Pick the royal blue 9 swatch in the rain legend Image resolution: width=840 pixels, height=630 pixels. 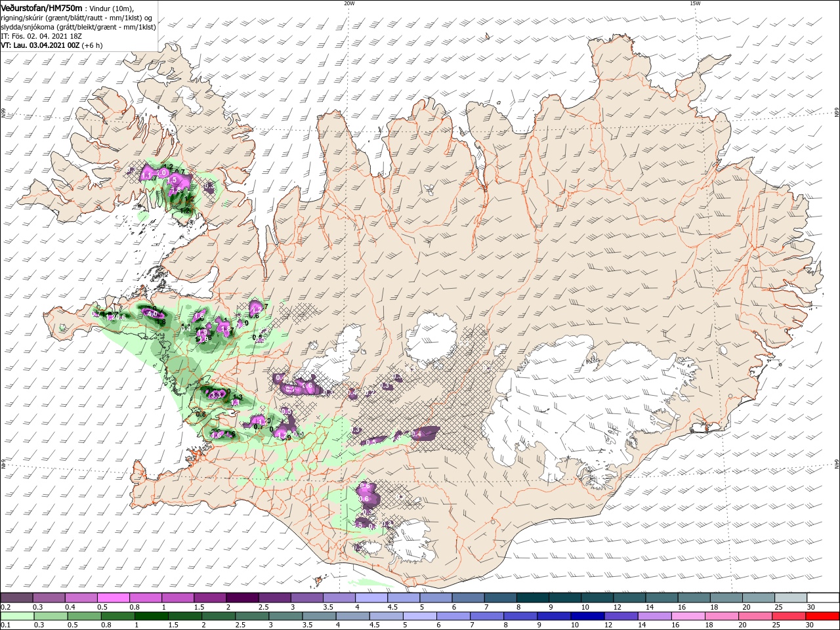pos(555,616)
